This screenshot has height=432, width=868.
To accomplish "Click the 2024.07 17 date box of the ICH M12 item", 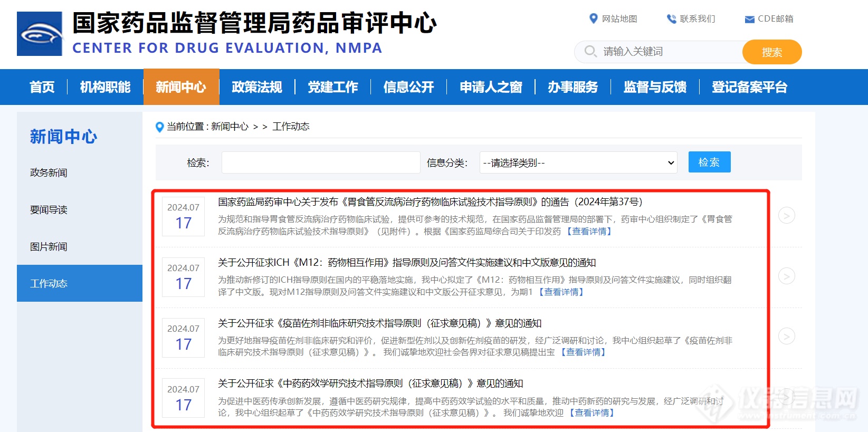I will [x=183, y=277].
